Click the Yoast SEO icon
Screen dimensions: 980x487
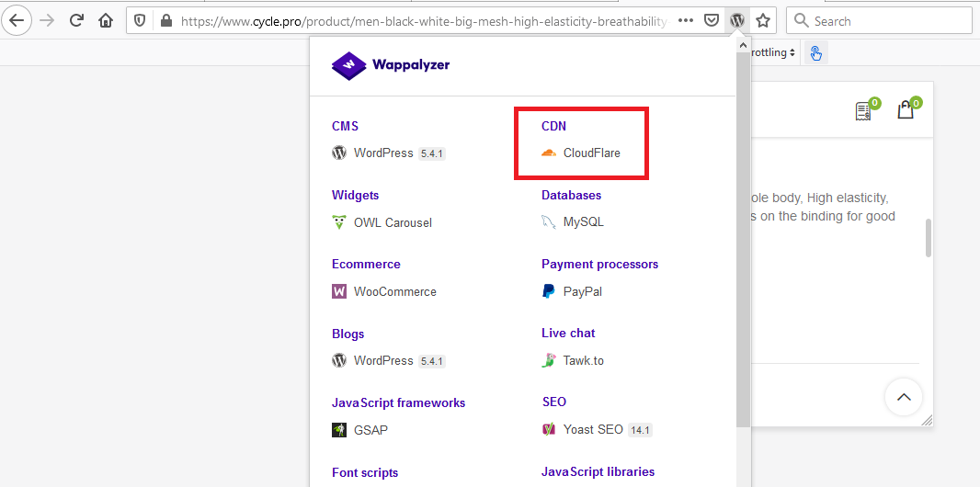[x=548, y=429]
